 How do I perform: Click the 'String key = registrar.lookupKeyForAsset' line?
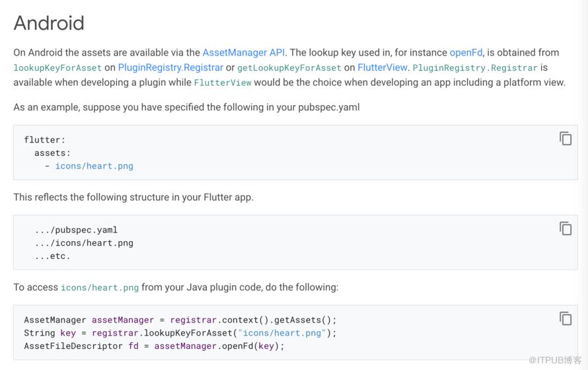pos(180,333)
